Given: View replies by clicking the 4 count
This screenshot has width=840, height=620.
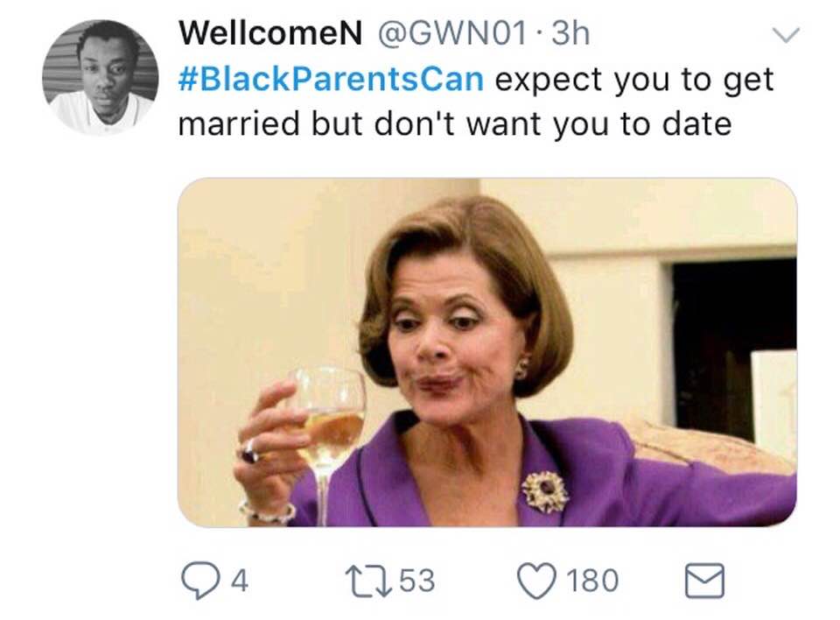Looking at the screenshot, I should (x=240, y=581).
